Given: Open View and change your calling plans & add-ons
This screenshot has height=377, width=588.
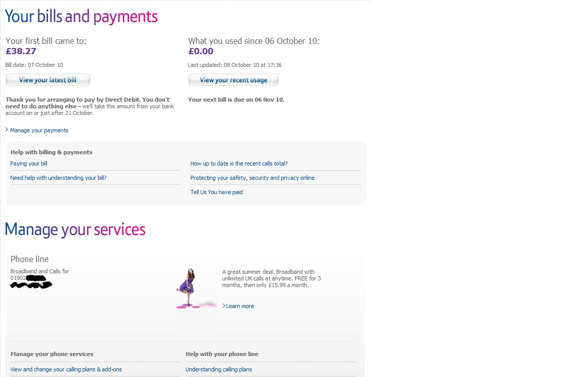Looking at the screenshot, I should pyautogui.click(x=66, y=369).
